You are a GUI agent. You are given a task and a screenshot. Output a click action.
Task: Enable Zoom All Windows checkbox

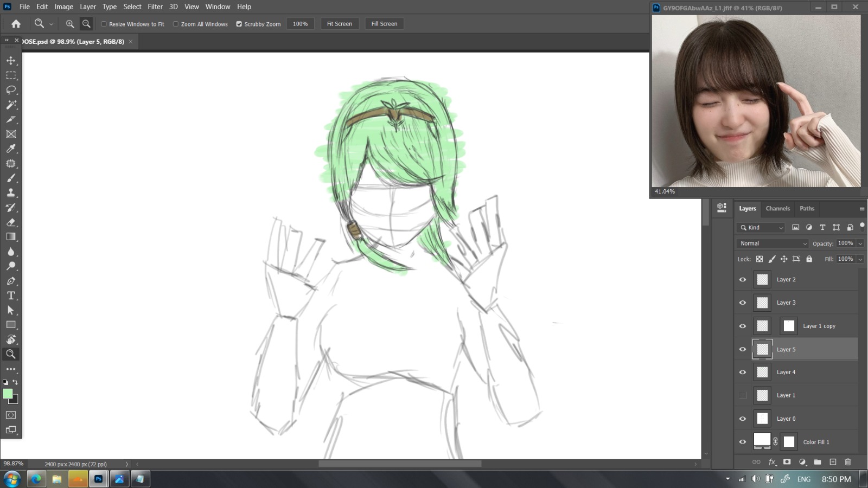[x=176, y=24]
